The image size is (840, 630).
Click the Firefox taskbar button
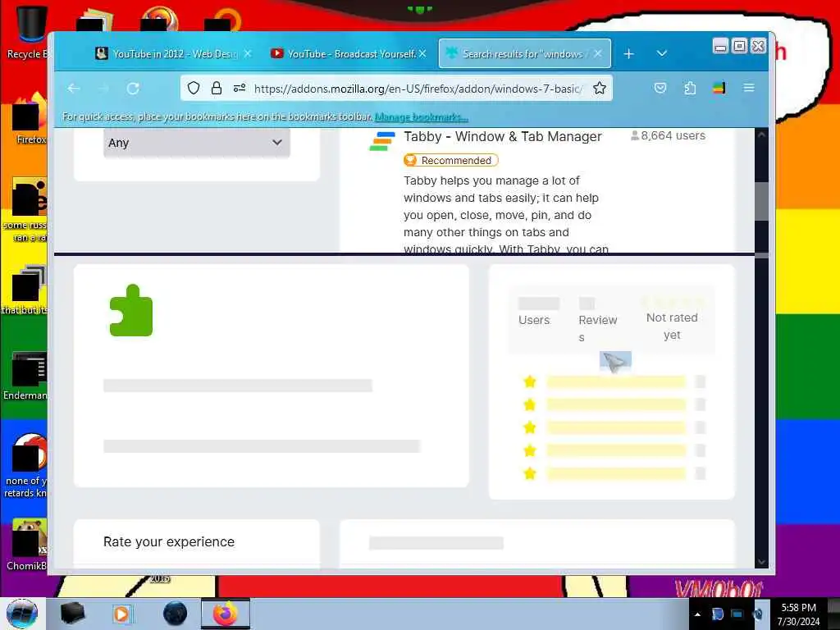tap(226, 614)
